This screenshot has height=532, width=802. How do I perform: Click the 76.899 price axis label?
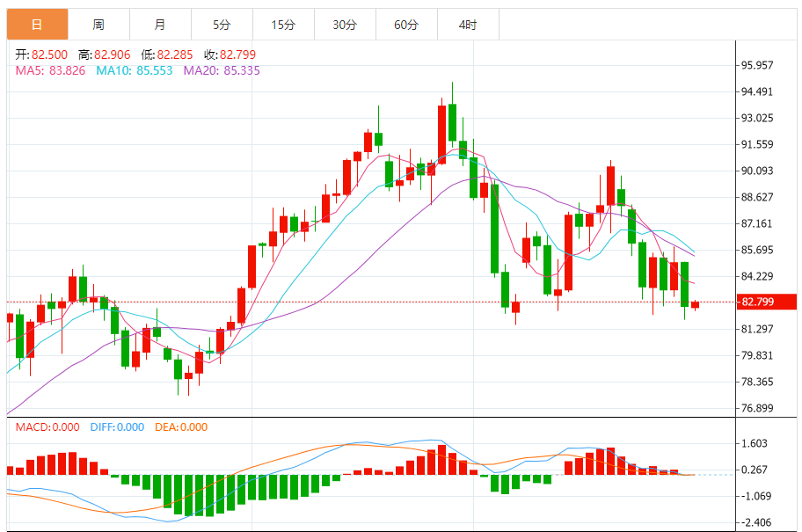coord(757,408)
